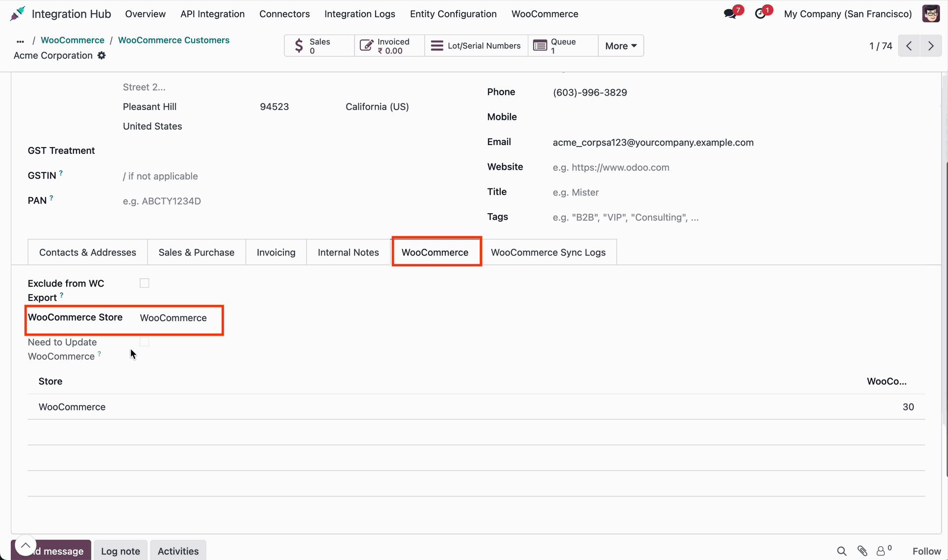Viewport: 948px width, 560px height.
Task: Open the Connectors menu
Action: (x=284, y=14)
